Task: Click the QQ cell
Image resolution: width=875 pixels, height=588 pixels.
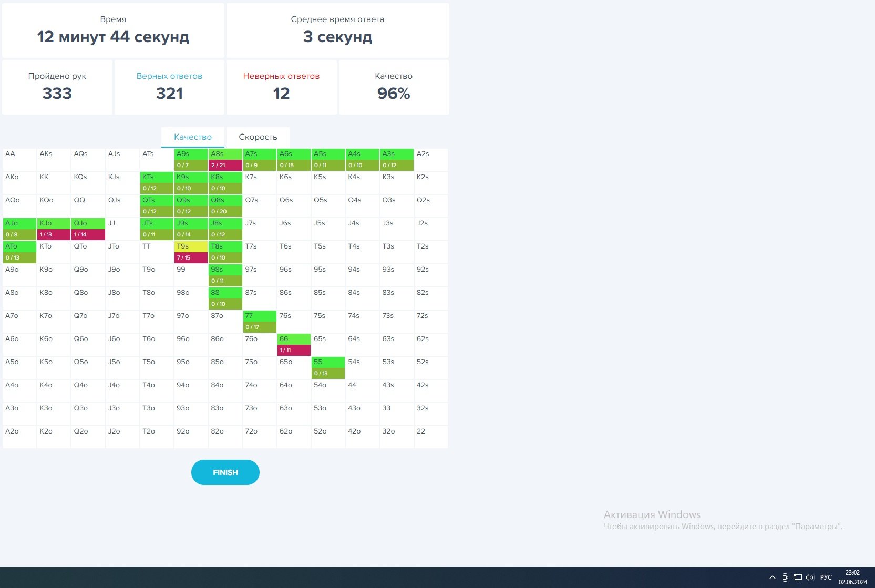Action: [88, 206]
